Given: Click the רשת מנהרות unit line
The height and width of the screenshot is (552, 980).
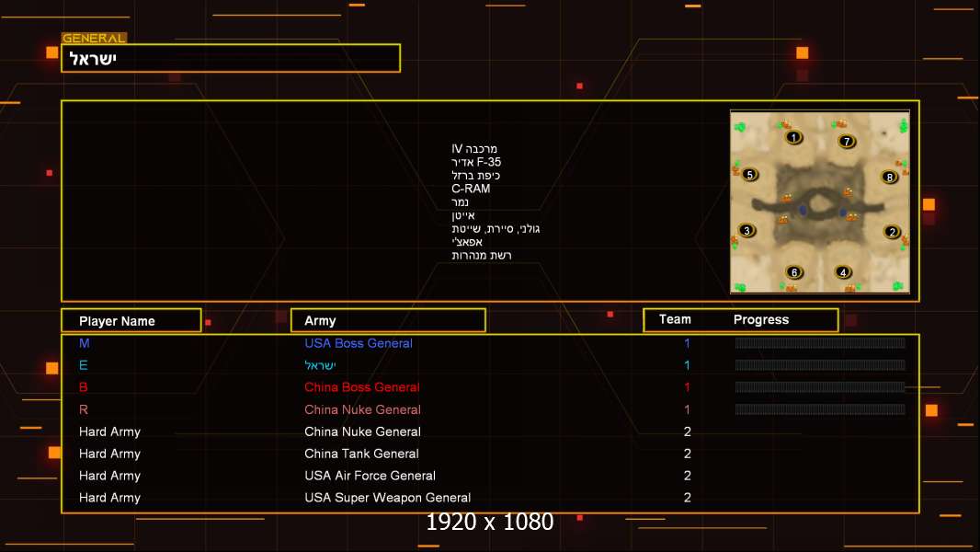Looking at the screenshot, I should tap(481, 255).
